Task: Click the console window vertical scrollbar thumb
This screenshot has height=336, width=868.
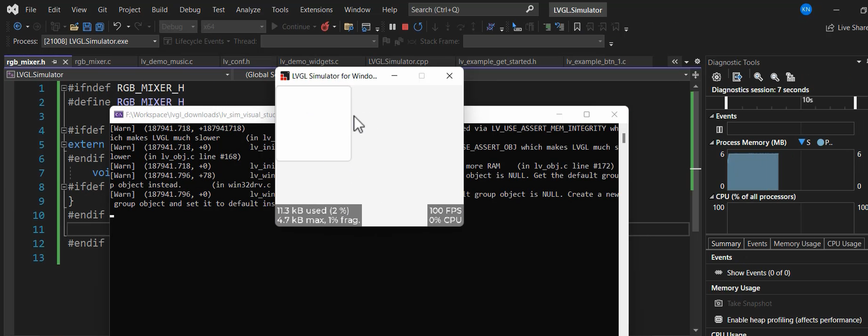Action: [x=624, y=138]
